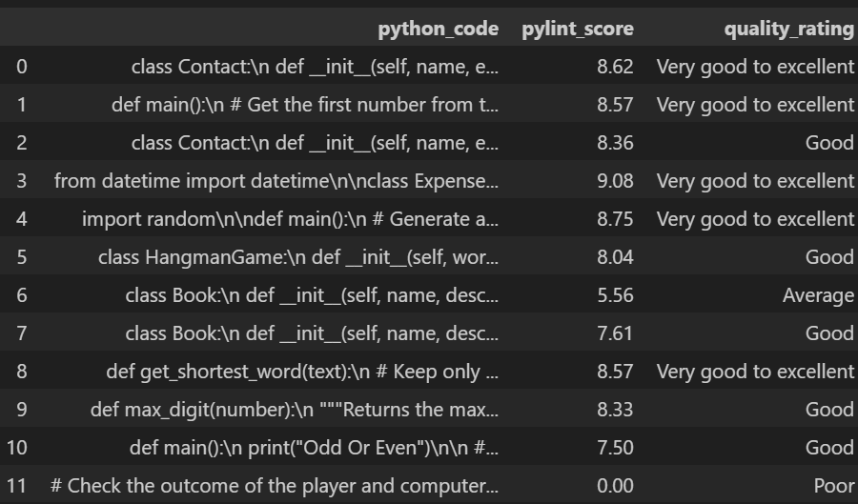
Task: Click the 'import random' code cell
Action: coord(290,219)
